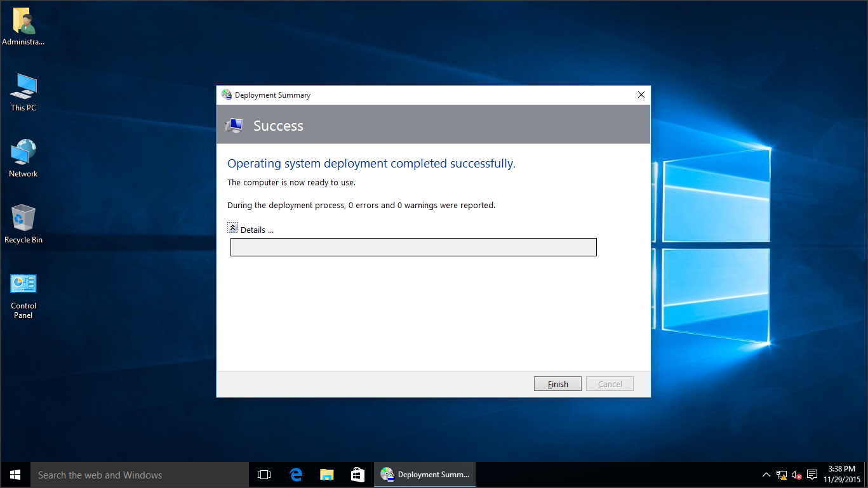Click inside the empty details text box
The height and width of the screenshot is (488, 868).
click(x=413, y=247)
